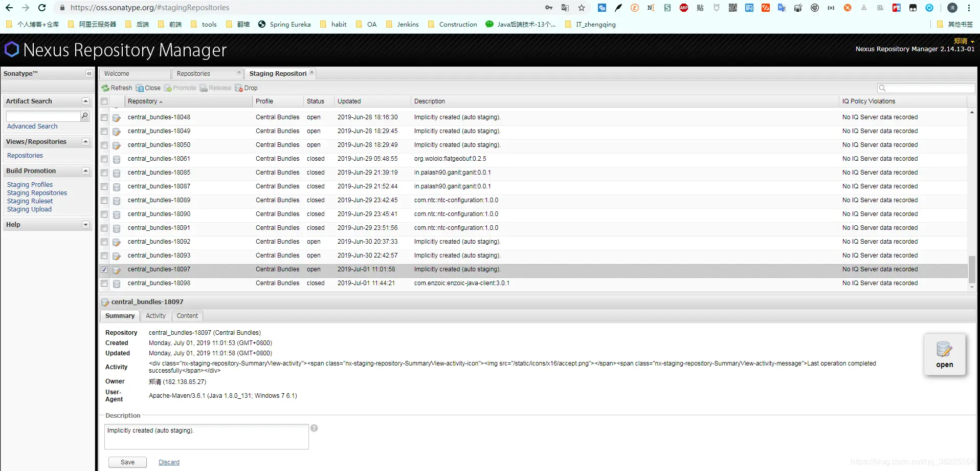Screen dimensions: 980x471
Task: Open the Content tab
Action: click(188, 316)
